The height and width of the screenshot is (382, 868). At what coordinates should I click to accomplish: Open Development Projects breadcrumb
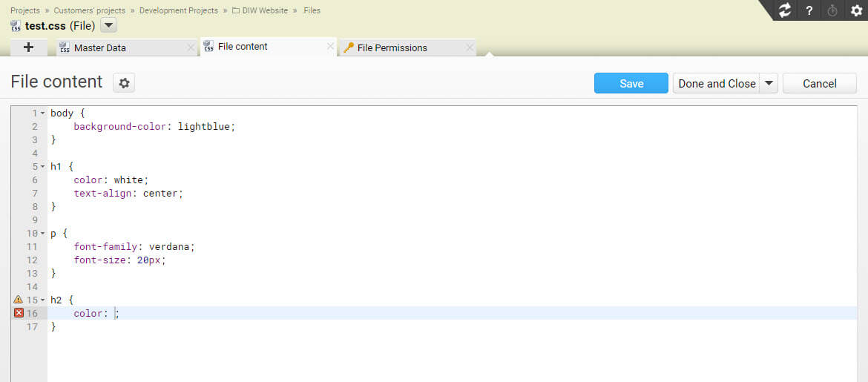point(179,10)
